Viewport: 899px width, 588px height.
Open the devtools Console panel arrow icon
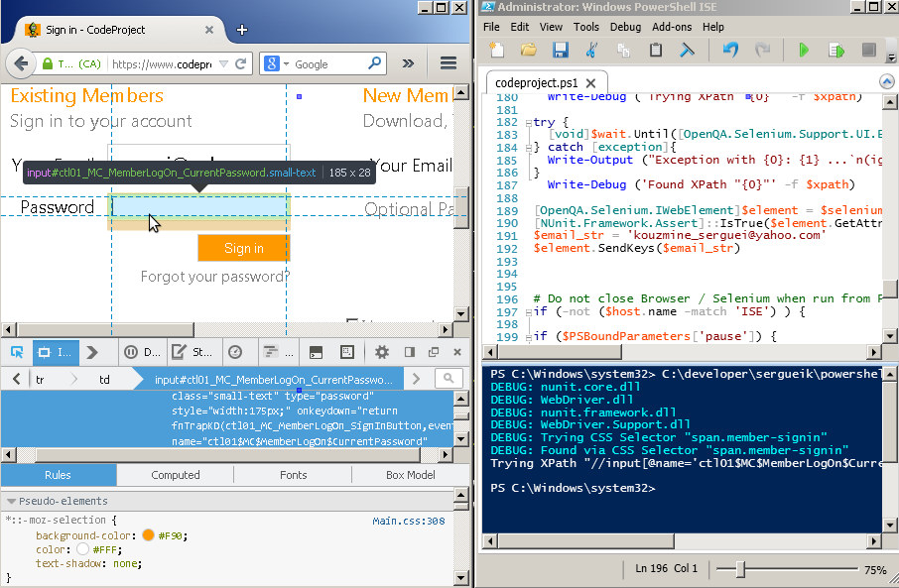point(91,352)
